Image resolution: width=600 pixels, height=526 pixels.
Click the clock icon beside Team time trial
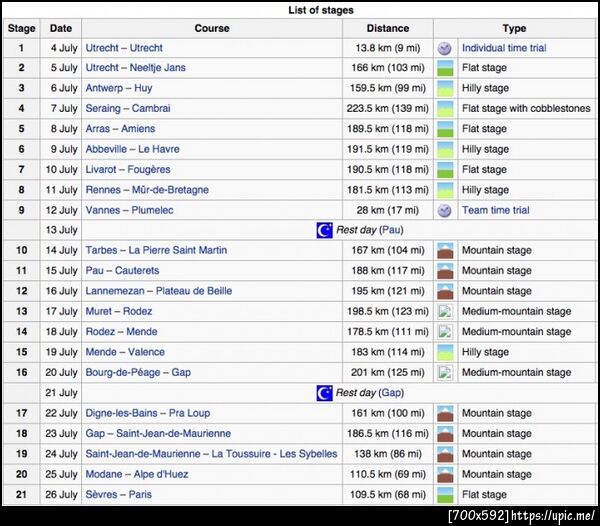point(445,210)
